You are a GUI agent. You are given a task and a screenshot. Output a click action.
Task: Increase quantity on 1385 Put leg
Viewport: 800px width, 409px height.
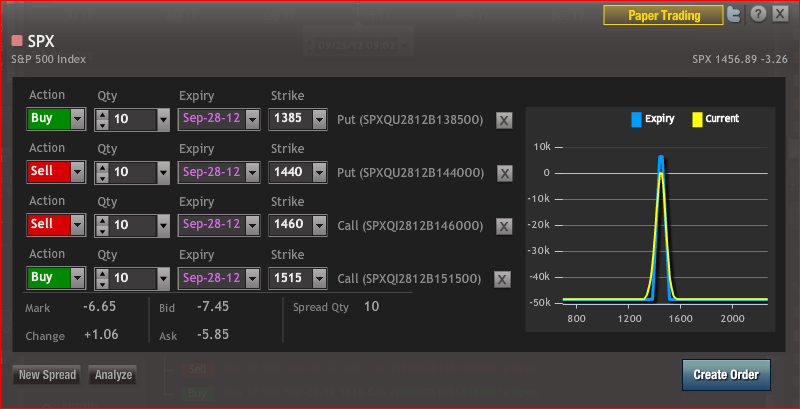pos(103,115)
